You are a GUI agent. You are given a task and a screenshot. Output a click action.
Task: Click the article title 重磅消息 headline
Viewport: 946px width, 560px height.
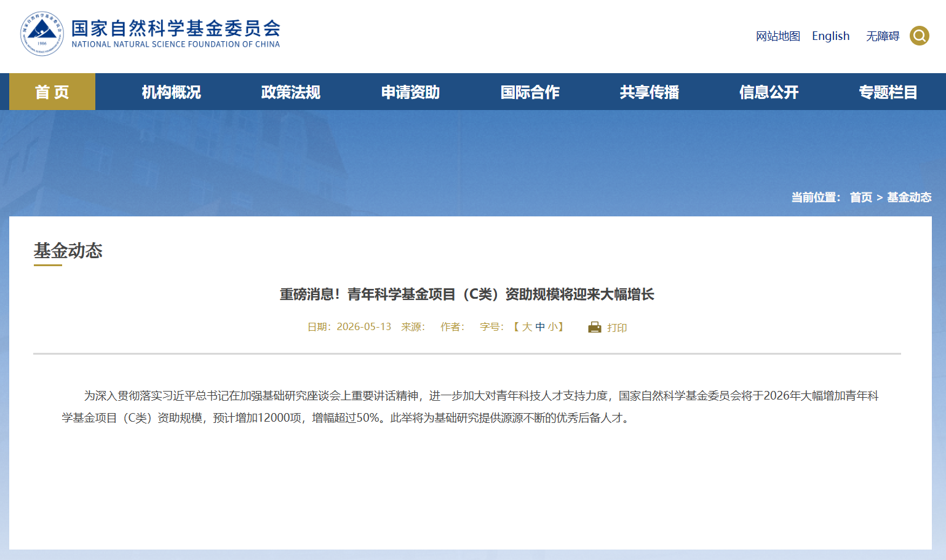coord(467,294)
